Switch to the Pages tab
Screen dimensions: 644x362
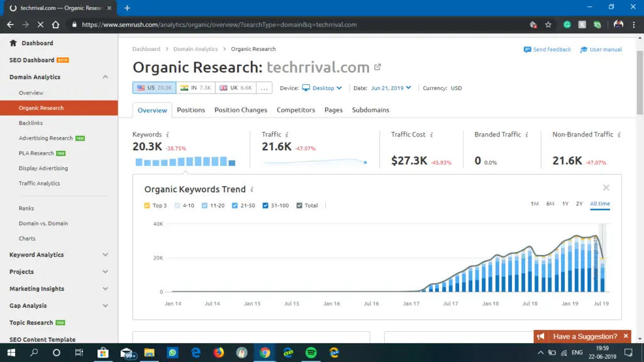coord(333,110)
